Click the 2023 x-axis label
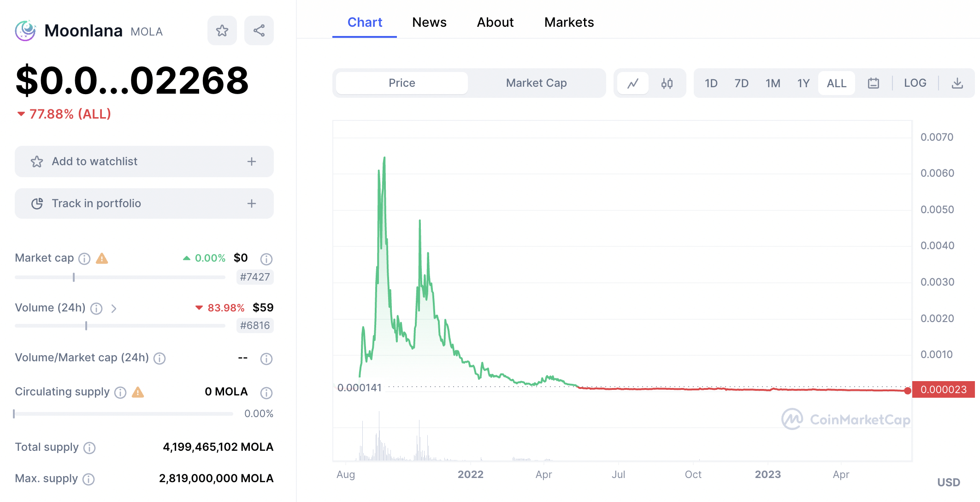Screen dimensions: 980x502 (x=767, y=474)
